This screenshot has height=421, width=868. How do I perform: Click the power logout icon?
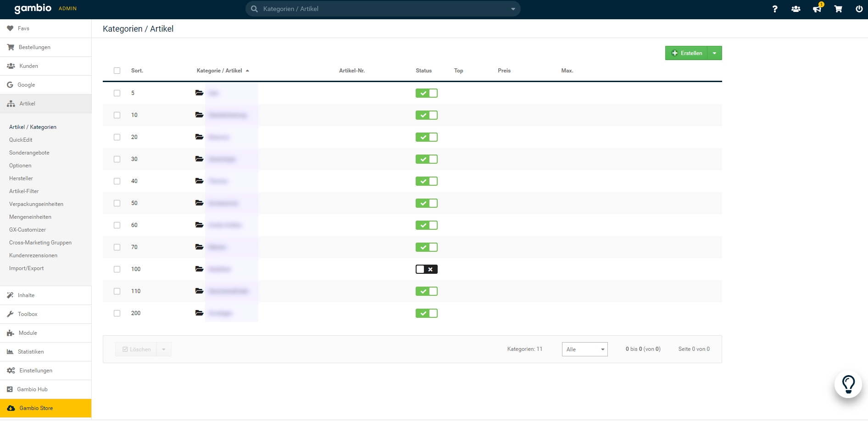click(859, 9)
